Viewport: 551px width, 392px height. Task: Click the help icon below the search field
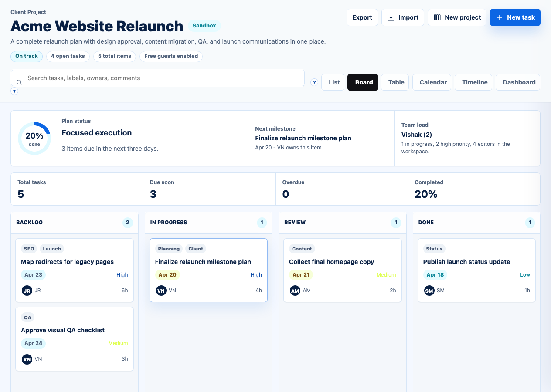[14, 91]
